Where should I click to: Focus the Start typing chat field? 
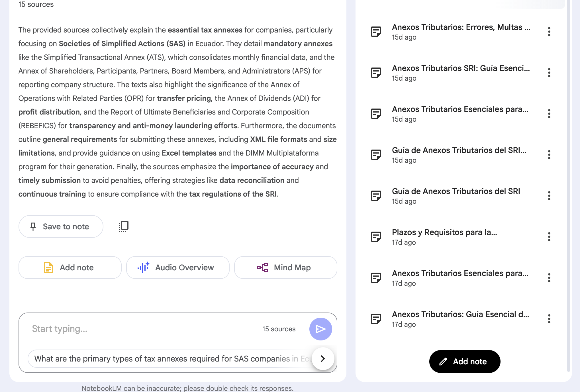142,329
